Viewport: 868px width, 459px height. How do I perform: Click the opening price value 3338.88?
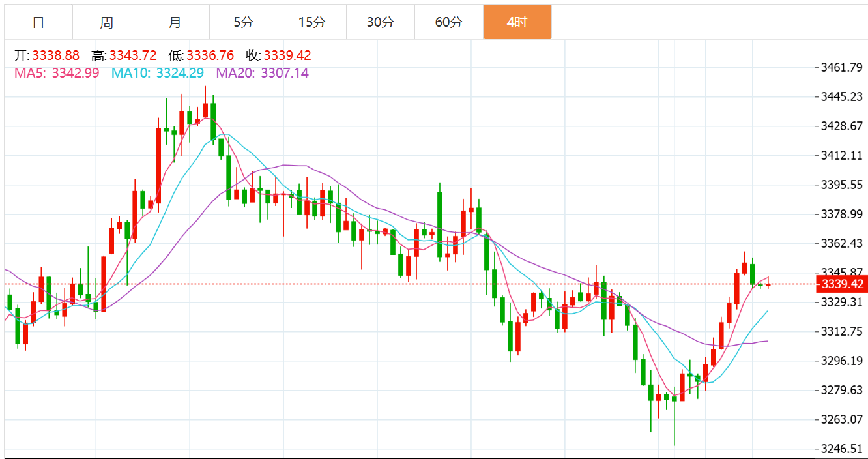(x=55, y=55)
